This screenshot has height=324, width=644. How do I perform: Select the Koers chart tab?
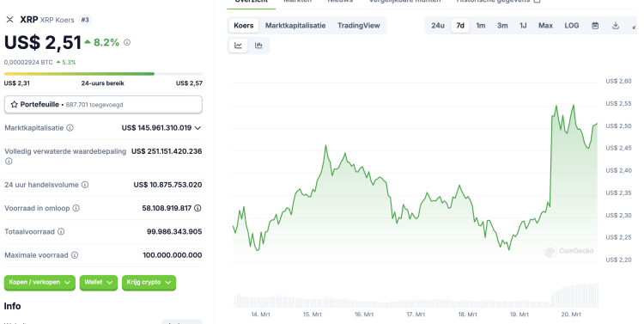point(244,26)
